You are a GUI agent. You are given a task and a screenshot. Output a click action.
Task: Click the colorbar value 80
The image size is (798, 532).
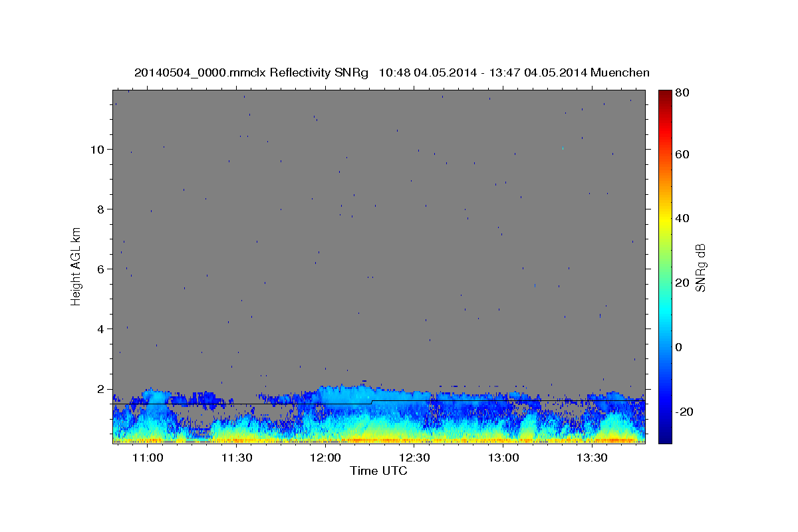coord(682,93)
